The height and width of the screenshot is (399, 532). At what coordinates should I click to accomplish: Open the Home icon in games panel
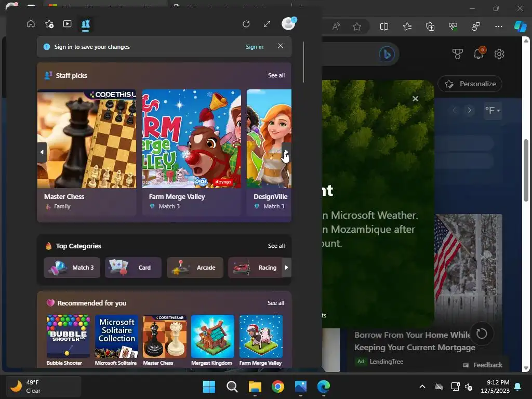[x=31, y=24]
